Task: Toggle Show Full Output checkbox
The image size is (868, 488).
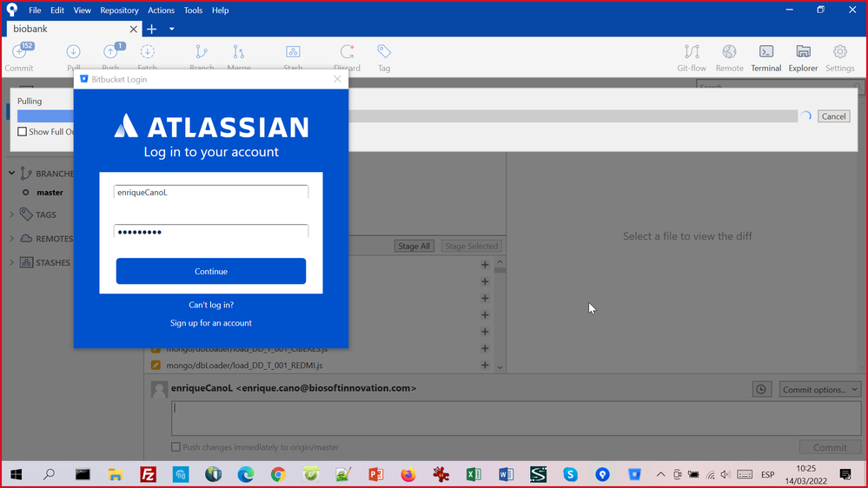Action: click(x=22, y=132)
